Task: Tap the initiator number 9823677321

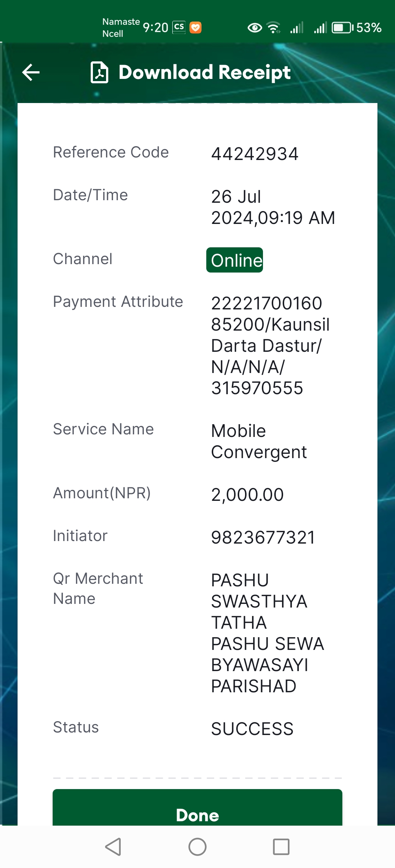Action: (x=263, y=537)
